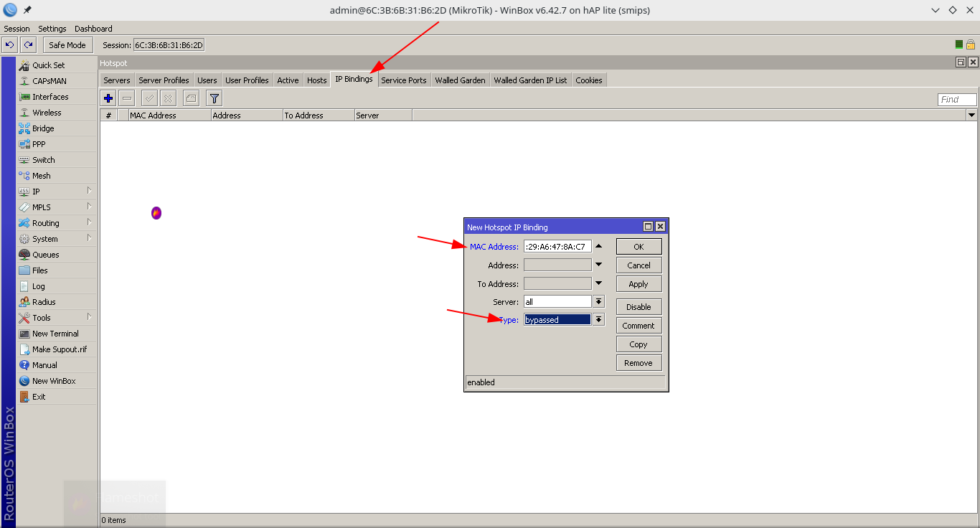Click the Find search field
Screen dimensions: 980x528
(957, 100)
